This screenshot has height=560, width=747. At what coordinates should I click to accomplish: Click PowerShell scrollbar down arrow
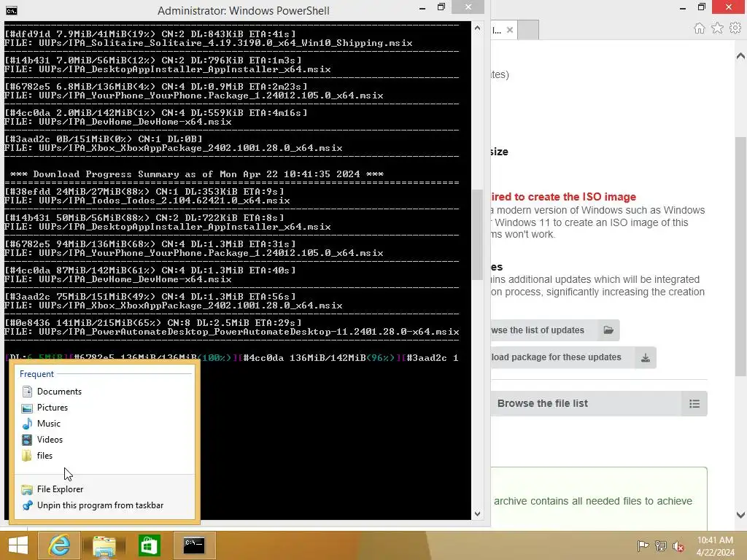[477, 514]
